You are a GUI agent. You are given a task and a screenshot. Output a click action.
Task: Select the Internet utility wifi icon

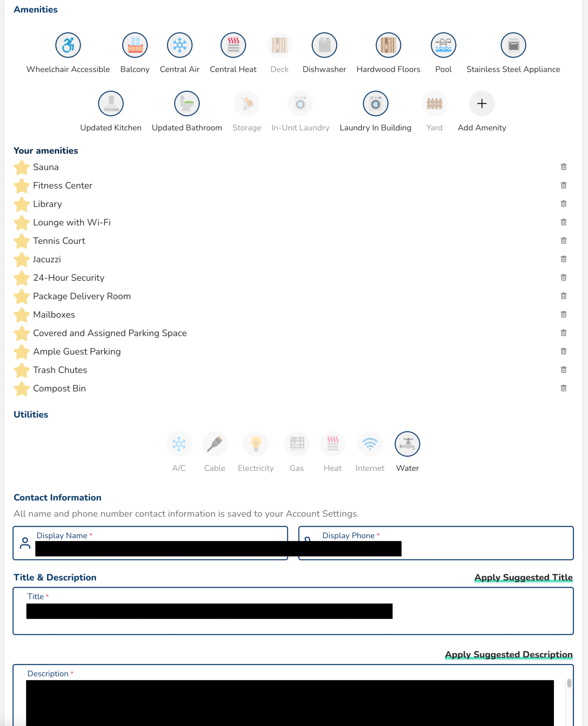coord(370,444)
